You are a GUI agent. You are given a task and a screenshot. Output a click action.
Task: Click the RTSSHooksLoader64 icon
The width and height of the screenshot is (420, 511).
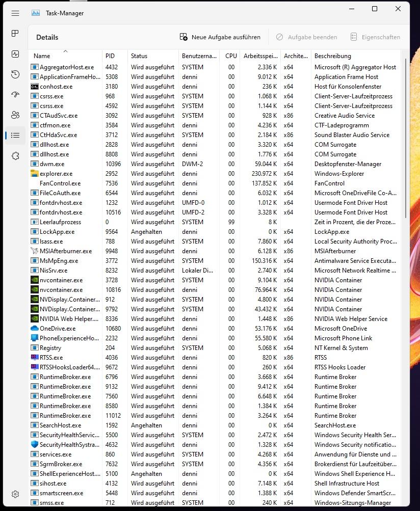coord(34,367)
